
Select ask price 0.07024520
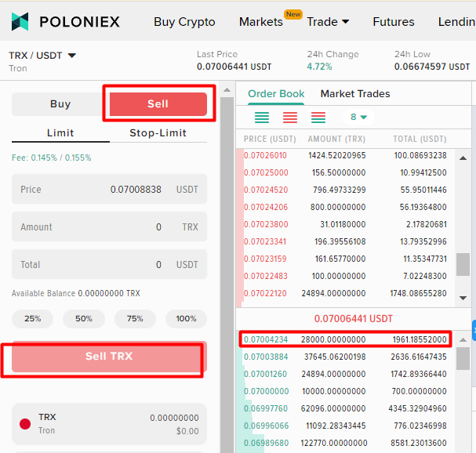tap(266, 190)
